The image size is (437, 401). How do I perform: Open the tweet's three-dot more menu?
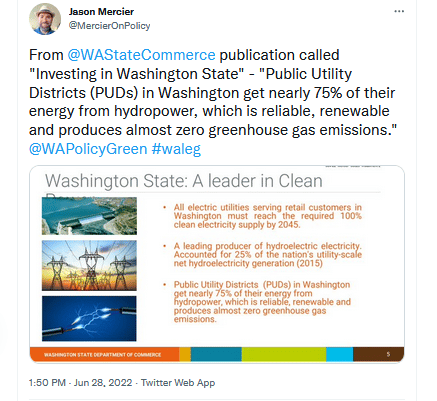pos(399,11)
